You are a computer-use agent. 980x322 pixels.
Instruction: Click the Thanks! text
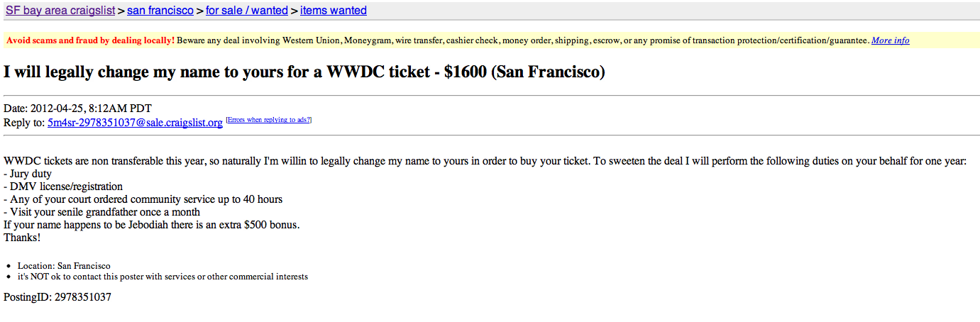[x=22, y=238]
